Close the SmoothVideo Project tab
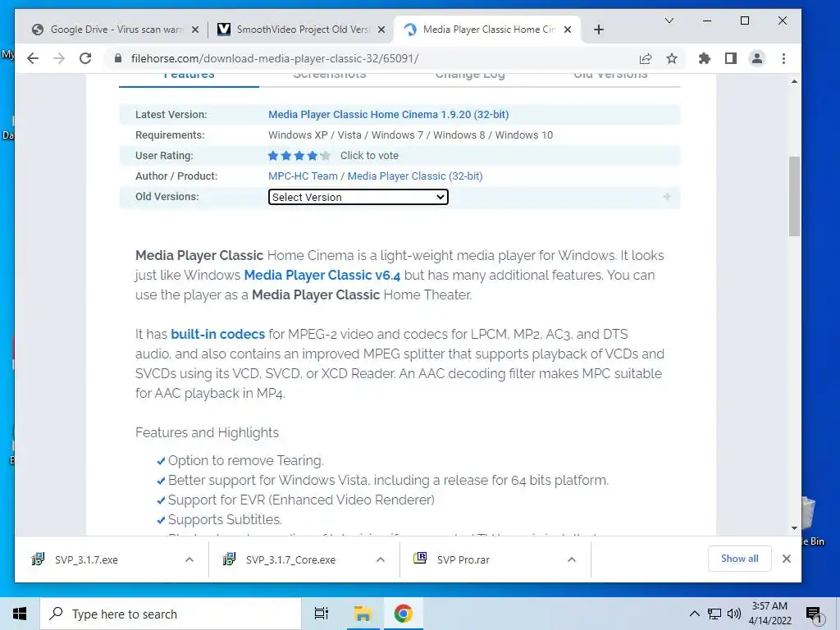The width and height of the screenshot is (840, 630). pos(381,30)
